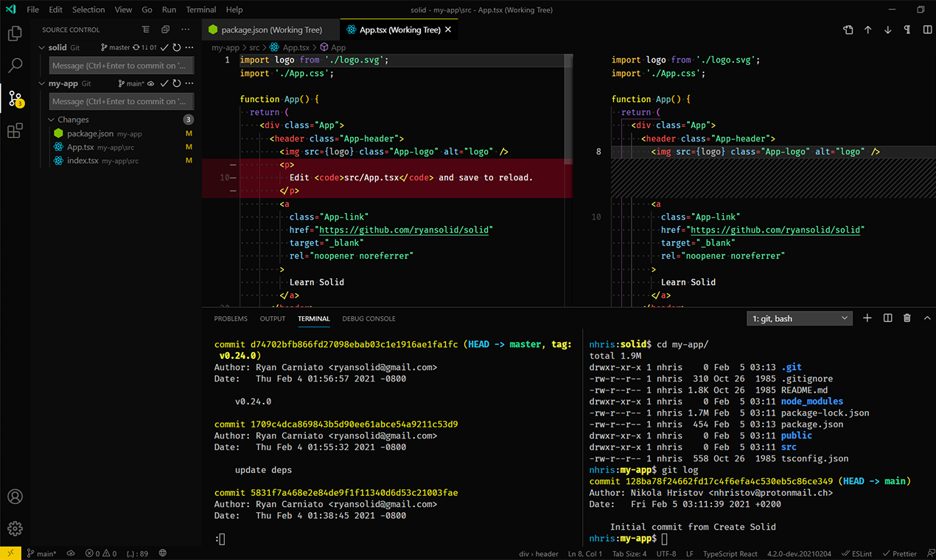Open the Search view in activity bar
This screenshot has width=936, height=560.
click(15, 66)
